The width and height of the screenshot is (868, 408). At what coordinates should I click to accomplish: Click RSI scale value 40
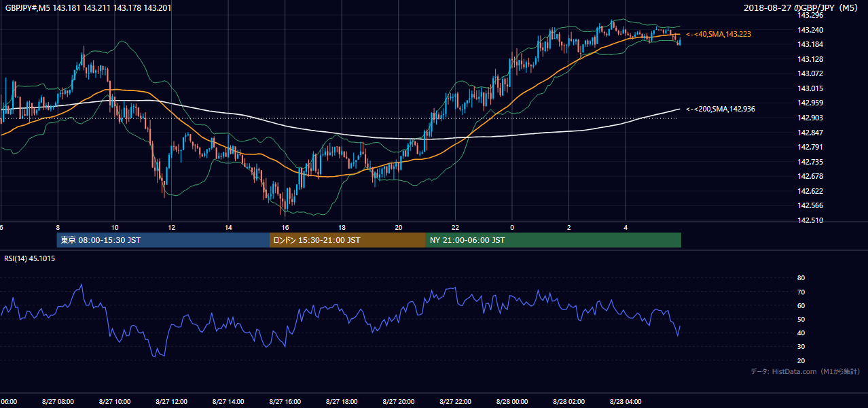[x=801, y=333]
